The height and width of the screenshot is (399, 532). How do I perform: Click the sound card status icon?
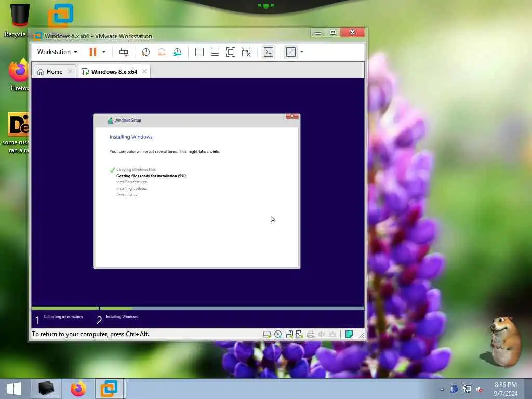(321, 334)
